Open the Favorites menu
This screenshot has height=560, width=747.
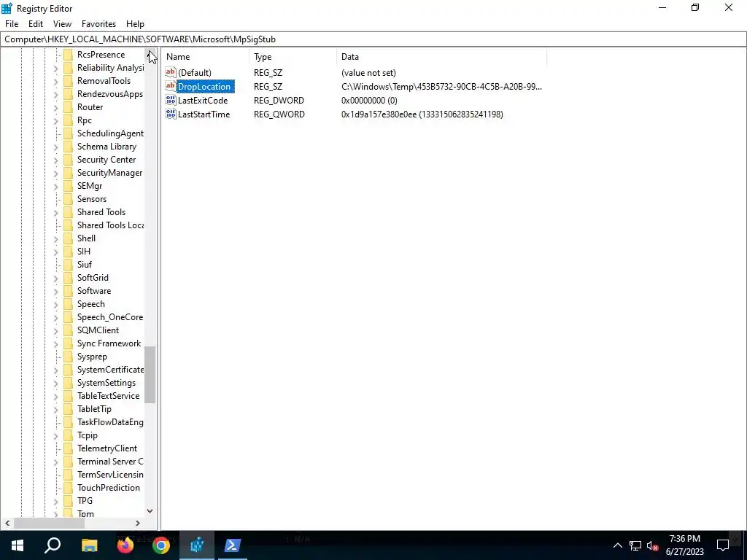click(x=98, y=24)
